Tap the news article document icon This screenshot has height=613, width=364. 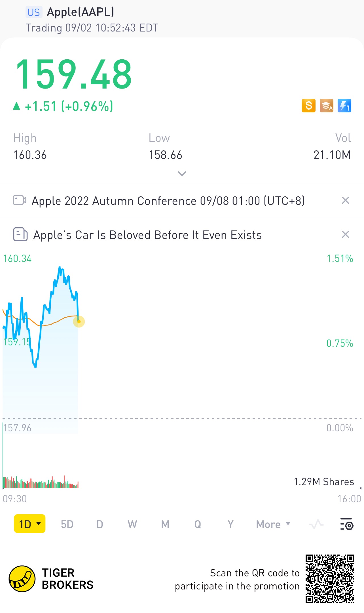pos(20,234)
